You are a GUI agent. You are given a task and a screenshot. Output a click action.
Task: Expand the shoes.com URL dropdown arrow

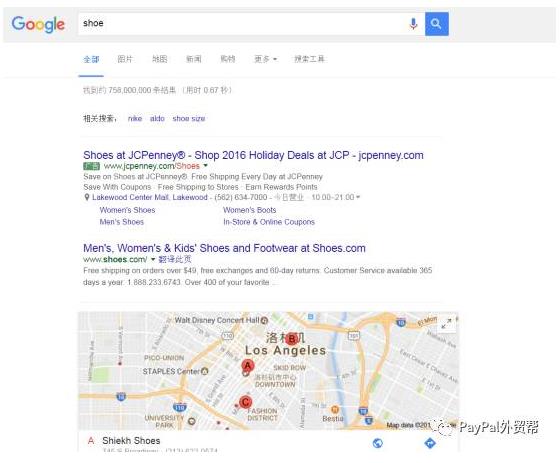pos(153,259)
